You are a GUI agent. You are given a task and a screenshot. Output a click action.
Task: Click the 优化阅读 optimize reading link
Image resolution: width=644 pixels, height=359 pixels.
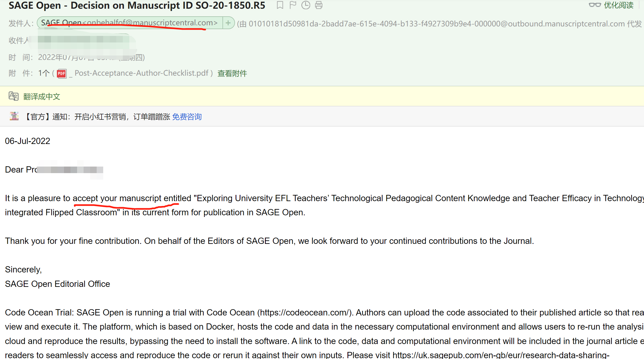point(618,5)
